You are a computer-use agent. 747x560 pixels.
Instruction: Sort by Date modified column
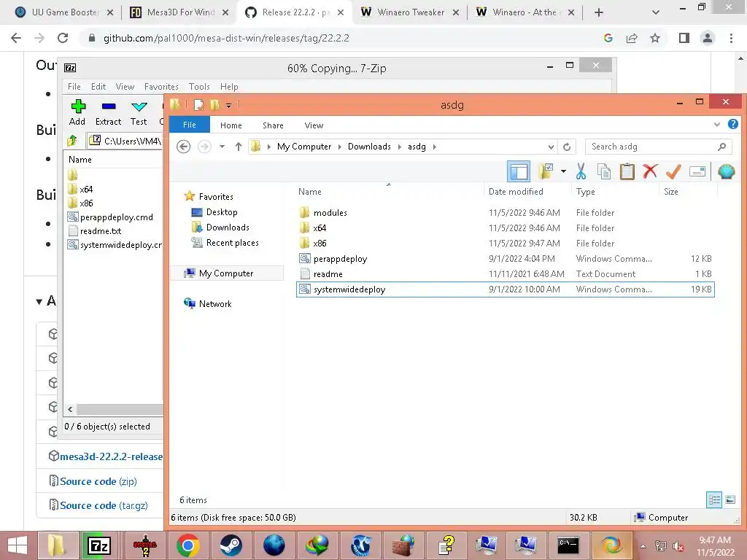click(x=516, y=192)
